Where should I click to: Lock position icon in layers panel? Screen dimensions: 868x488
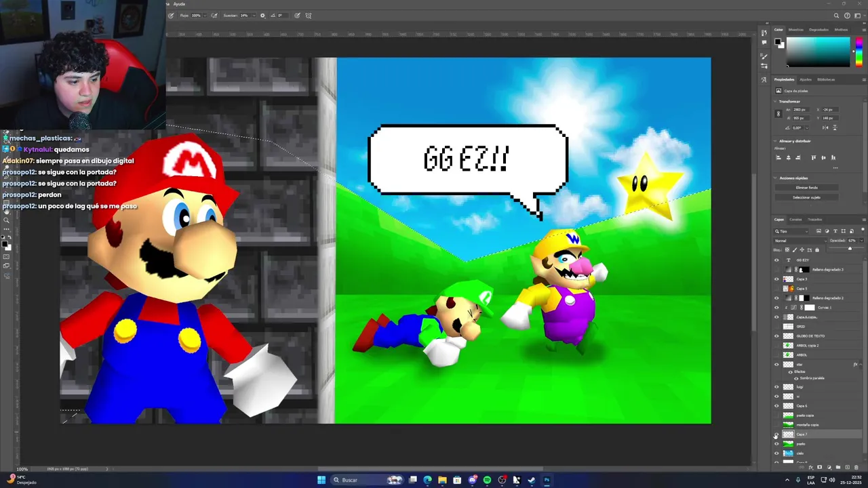(x=802, y=249)
